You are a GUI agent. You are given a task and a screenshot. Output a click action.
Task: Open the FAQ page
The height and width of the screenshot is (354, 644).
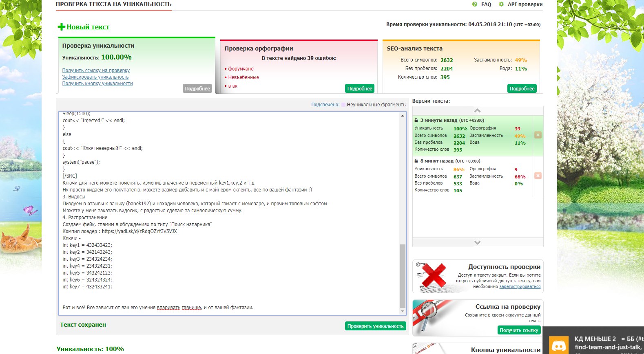[486, 4]
